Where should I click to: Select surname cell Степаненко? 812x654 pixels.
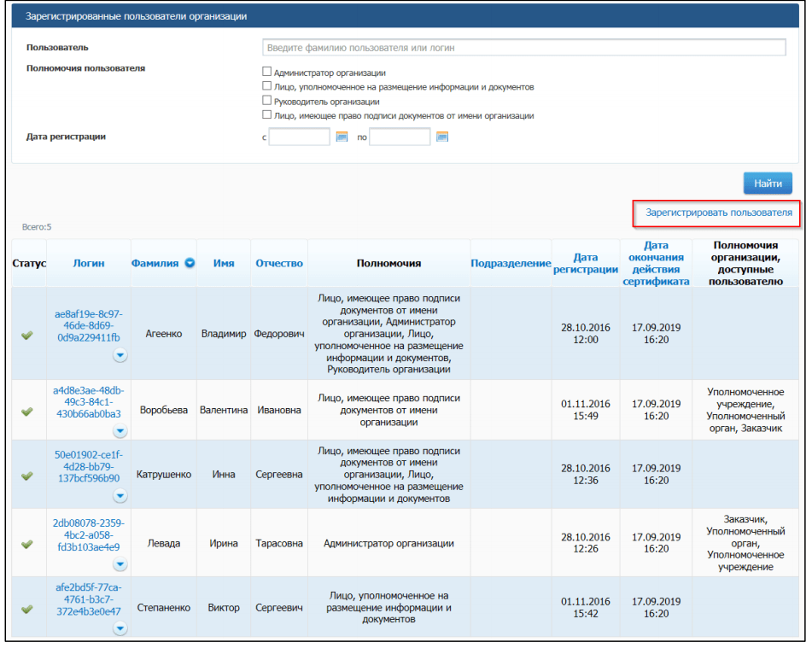(164, 607)
